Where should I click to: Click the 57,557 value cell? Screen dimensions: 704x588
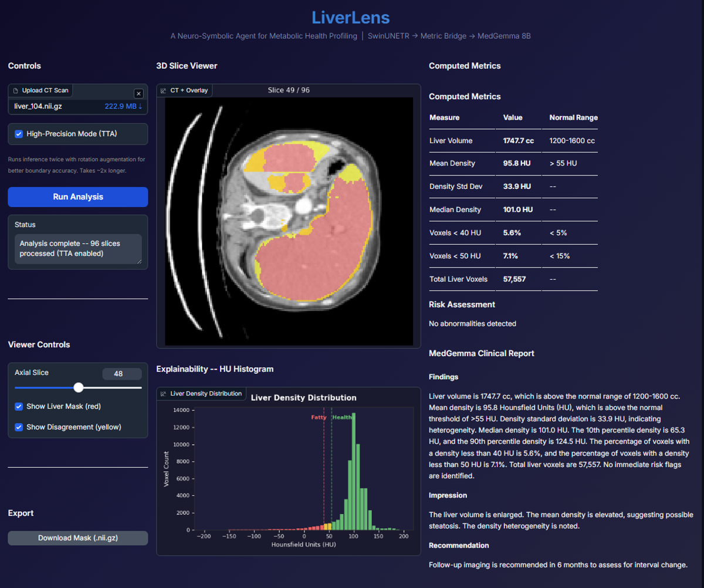point(515,279)
